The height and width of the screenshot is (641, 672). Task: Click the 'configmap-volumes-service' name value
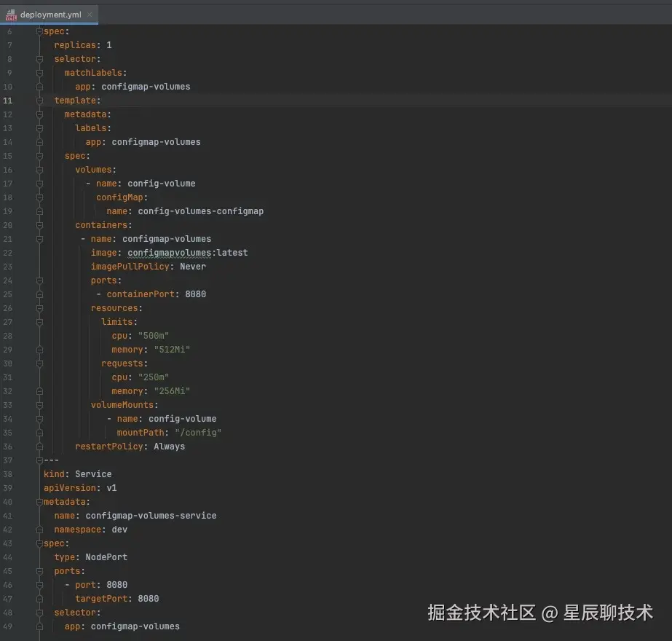[151, 516]
